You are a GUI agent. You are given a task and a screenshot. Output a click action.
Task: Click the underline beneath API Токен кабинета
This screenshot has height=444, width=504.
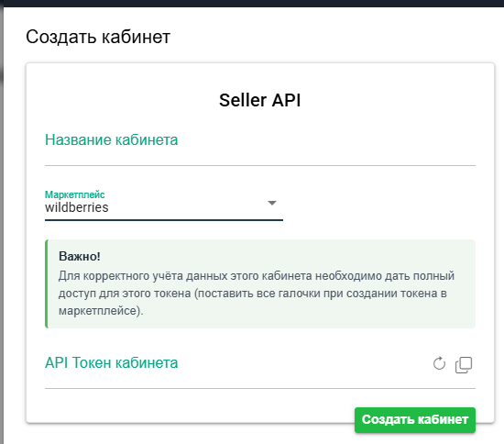point(260,388)
